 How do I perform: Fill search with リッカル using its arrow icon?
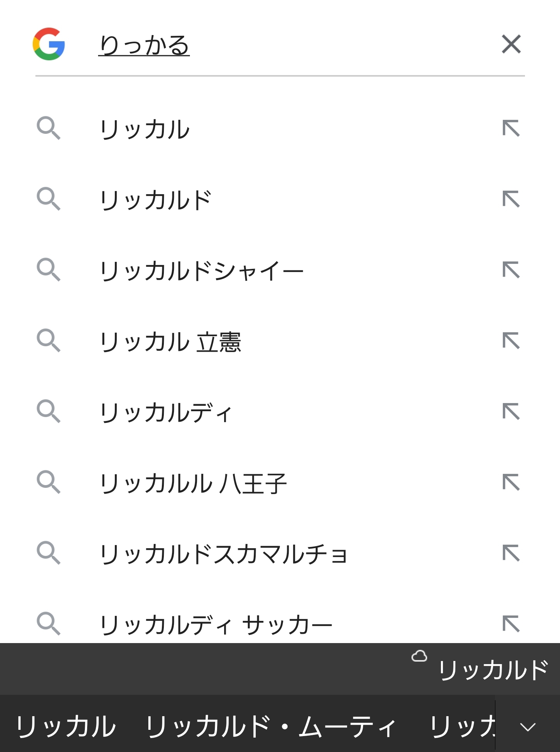coord(511,128)
